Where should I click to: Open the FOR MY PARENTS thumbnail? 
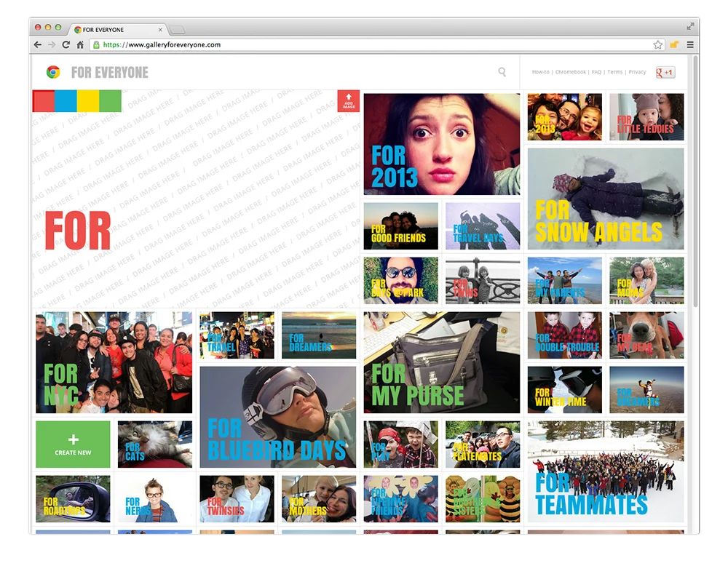point(565,281)
